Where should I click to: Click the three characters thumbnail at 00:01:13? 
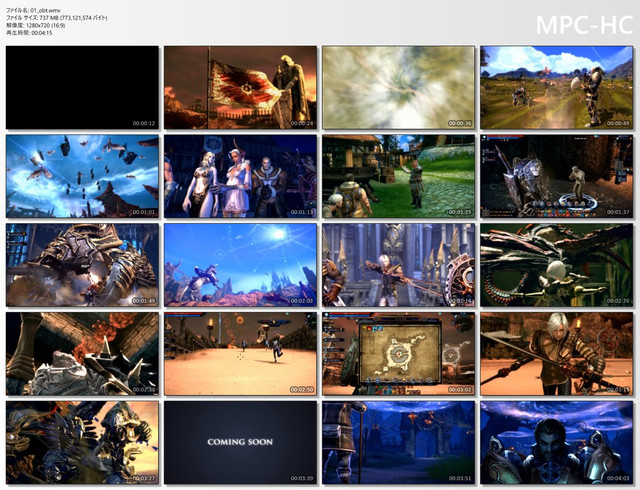point(240,176)
